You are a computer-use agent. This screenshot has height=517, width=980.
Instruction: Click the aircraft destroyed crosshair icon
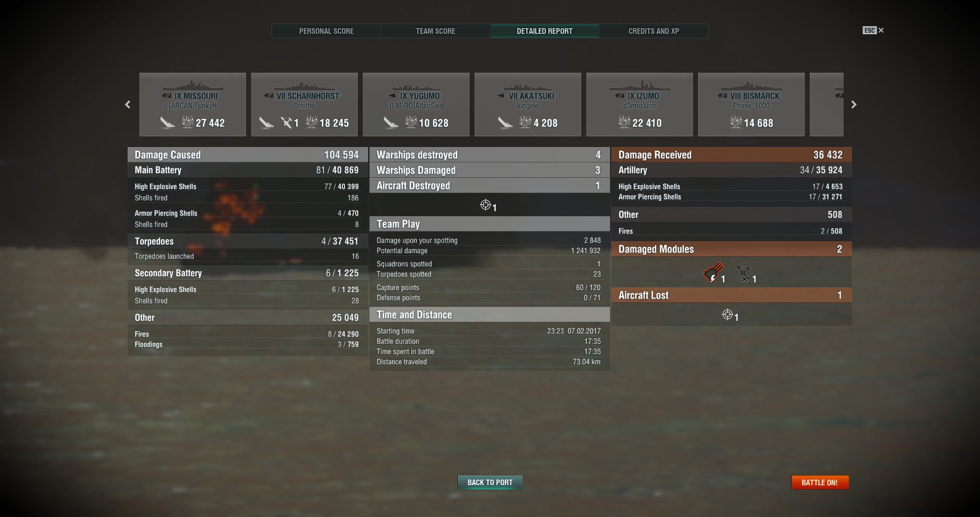(485, 205)
